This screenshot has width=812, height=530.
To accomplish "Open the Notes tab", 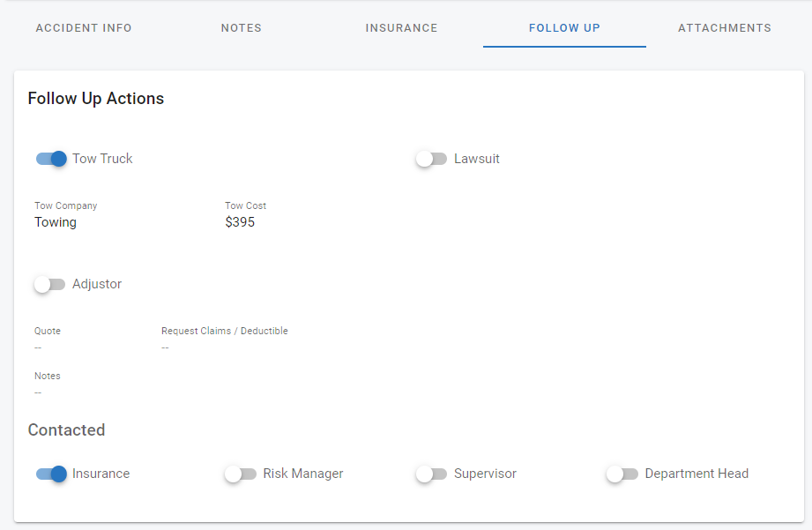I will pos(241,28).
